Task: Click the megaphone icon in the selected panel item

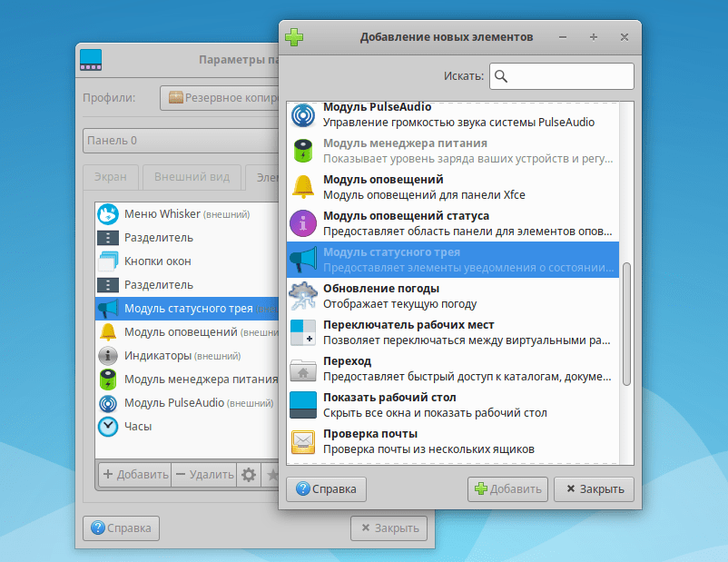Action: pyautogui.click(x=108, y=309)
